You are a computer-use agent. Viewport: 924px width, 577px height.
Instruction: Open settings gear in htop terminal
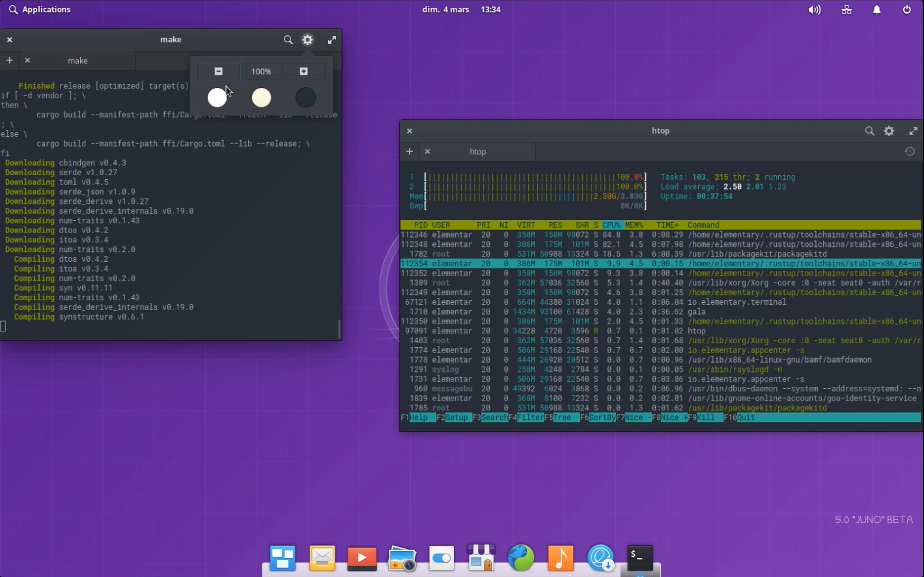coord(889,131)
